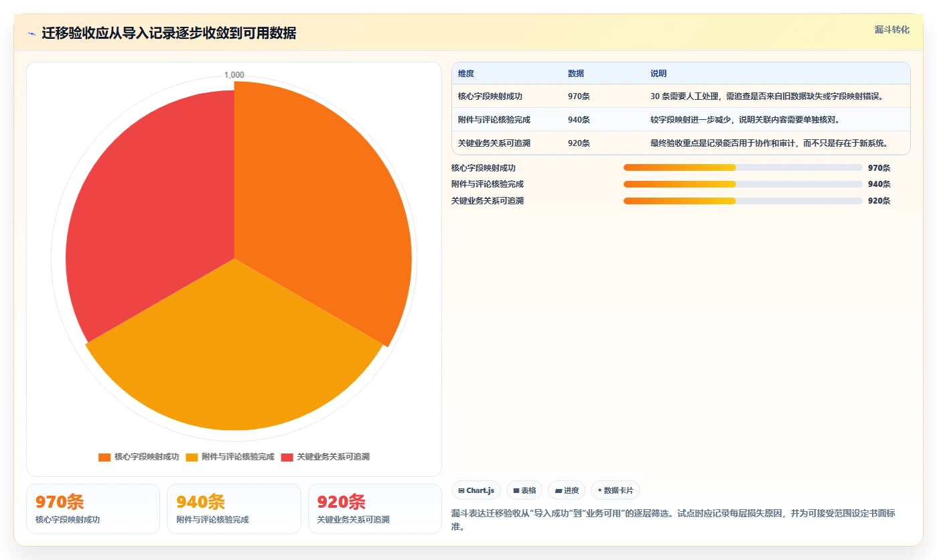Click the yellow legend swatch for 附件与评论核验完成
Screen dimensions: 937x560
click(x=192, y=458)
